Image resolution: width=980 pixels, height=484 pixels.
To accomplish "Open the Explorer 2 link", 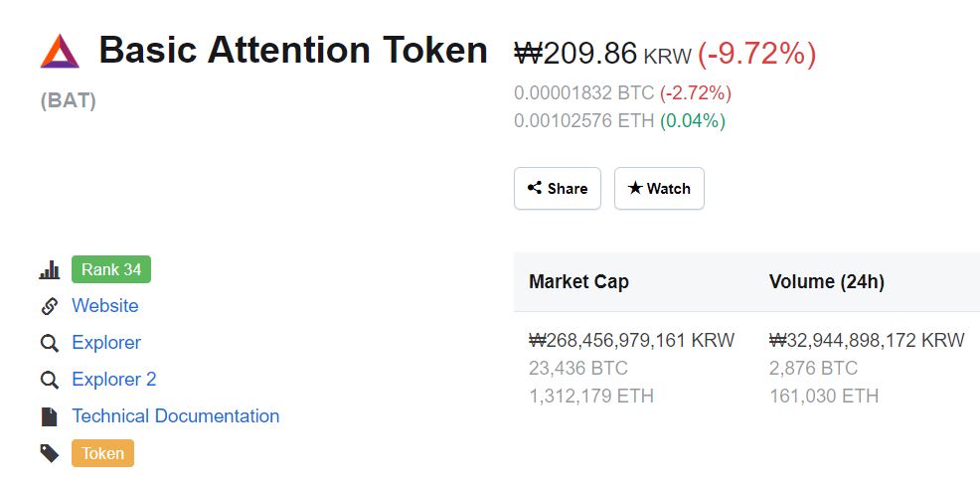I will (x=113, y=380).
